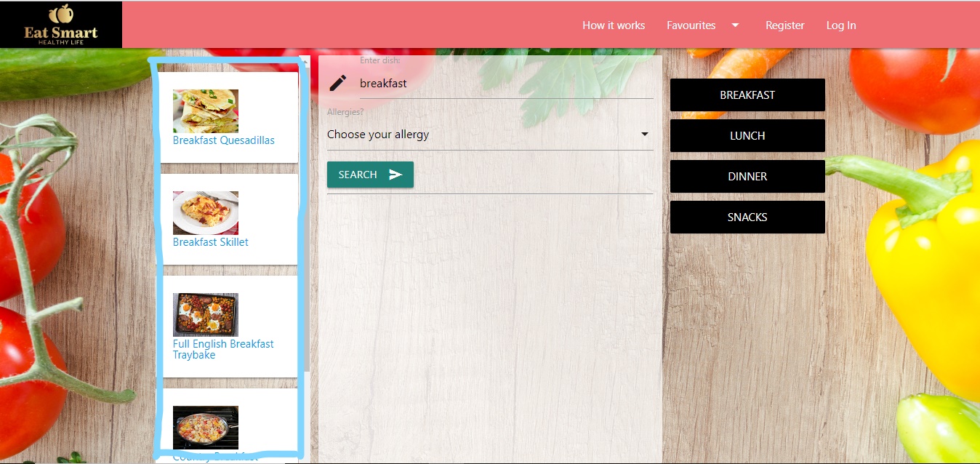Expand the Choose your allergy dropdown
The height and width of the screenshot is (464, 980).
tap(490, 135)
